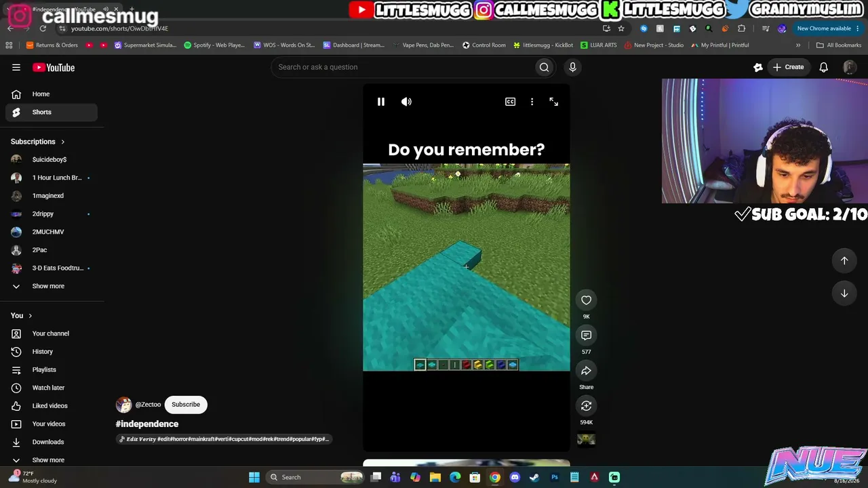Image resolution: width=868 pixels, height=488 pixels.
Task: Open Photoshop from the taskbar
Action: 555,477
